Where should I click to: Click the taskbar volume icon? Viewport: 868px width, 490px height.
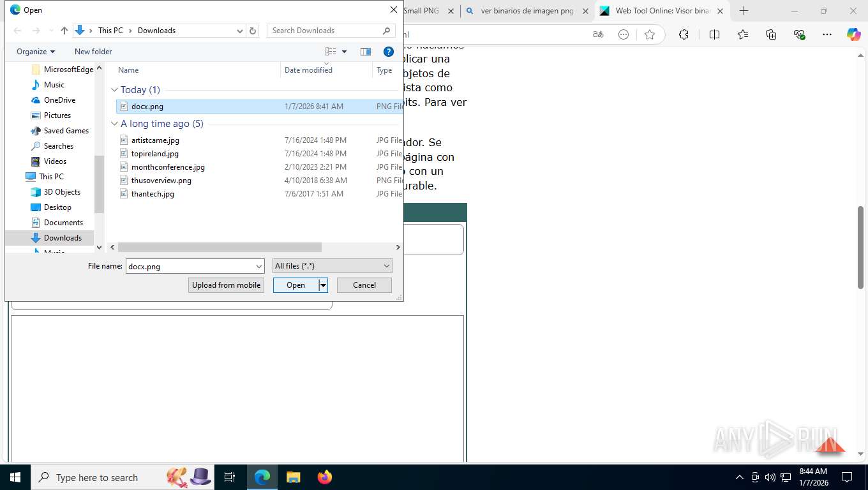coord(770,477)
